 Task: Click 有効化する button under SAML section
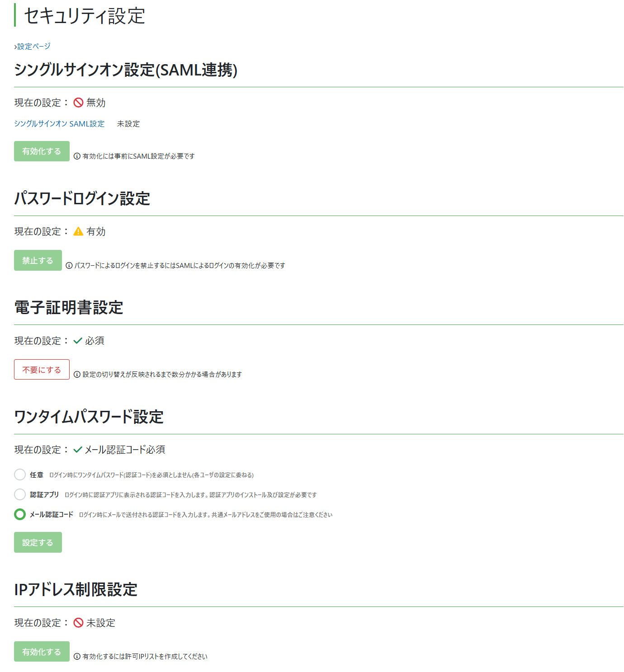(42, 151)
